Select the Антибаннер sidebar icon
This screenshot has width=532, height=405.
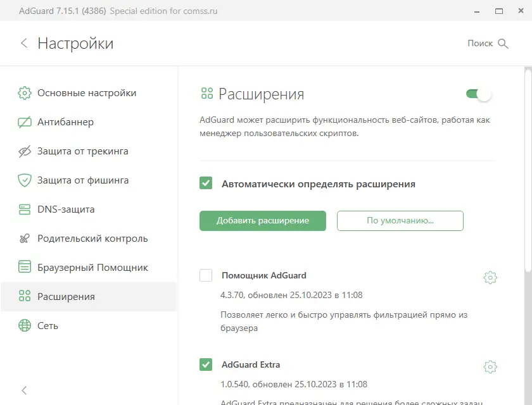[24, 121]
